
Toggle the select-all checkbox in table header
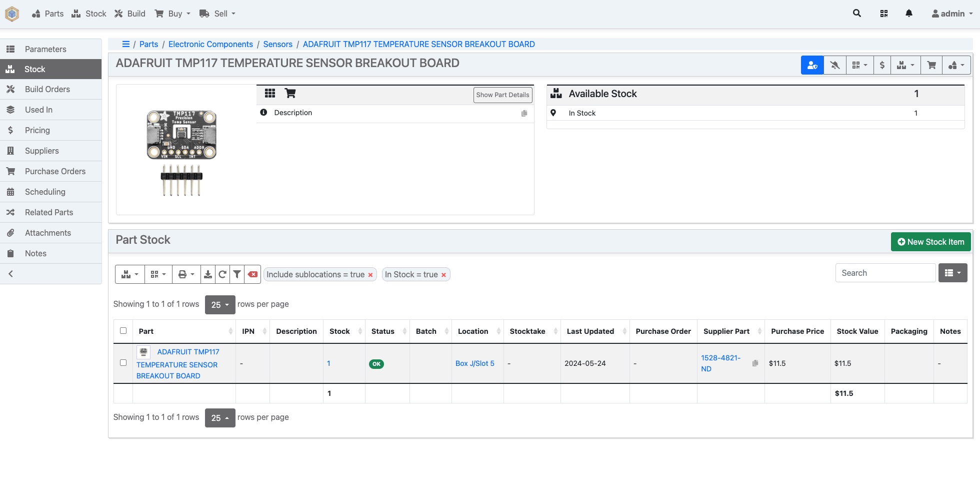(x=123, y=331)
